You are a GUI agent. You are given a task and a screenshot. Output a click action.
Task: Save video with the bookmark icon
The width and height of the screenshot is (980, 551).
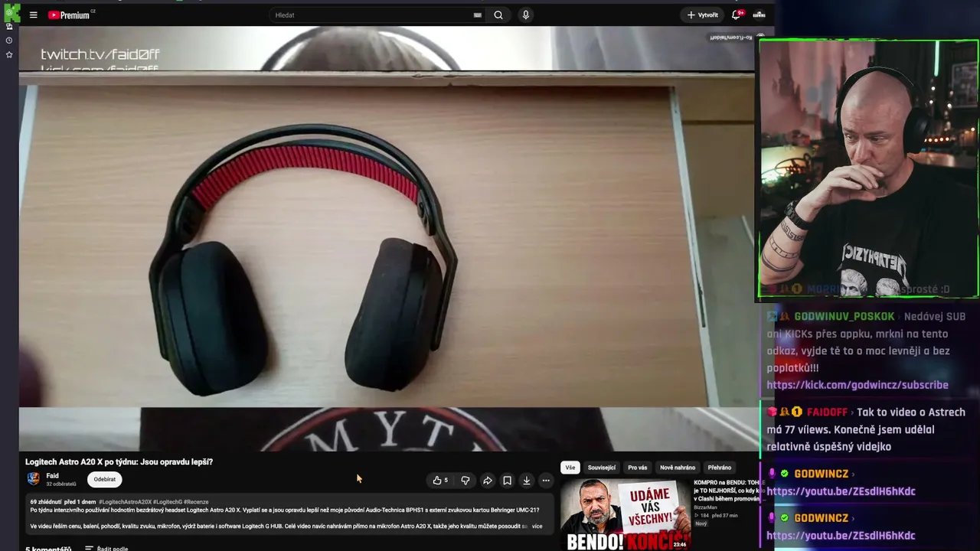(507, 481)
